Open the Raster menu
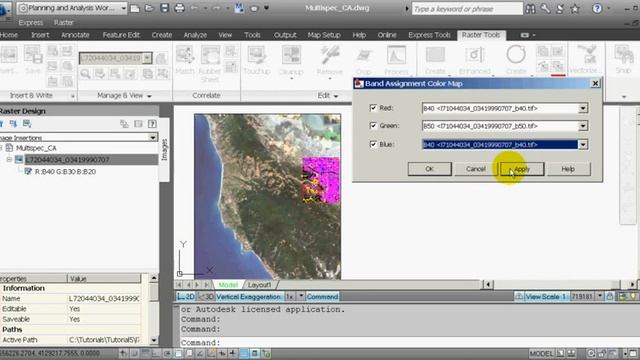The height and width of the screenshot is (360, 640). tap(64, 22)
